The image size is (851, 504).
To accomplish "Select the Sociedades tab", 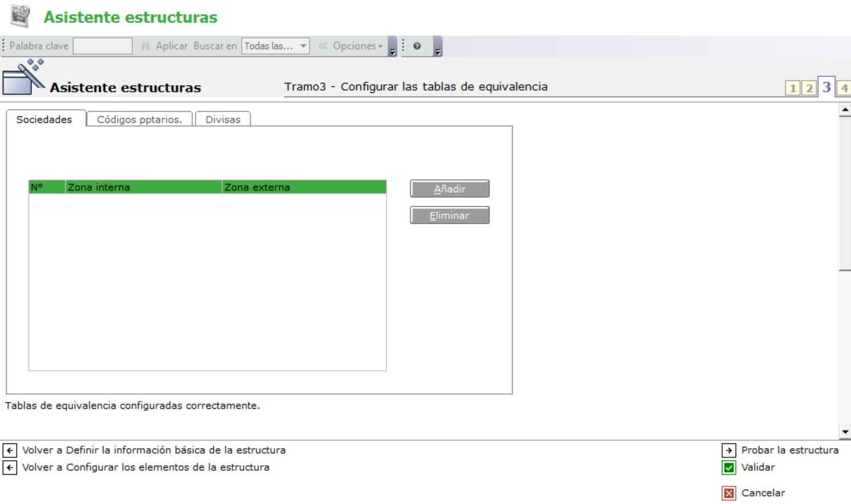I will [44, 119].
